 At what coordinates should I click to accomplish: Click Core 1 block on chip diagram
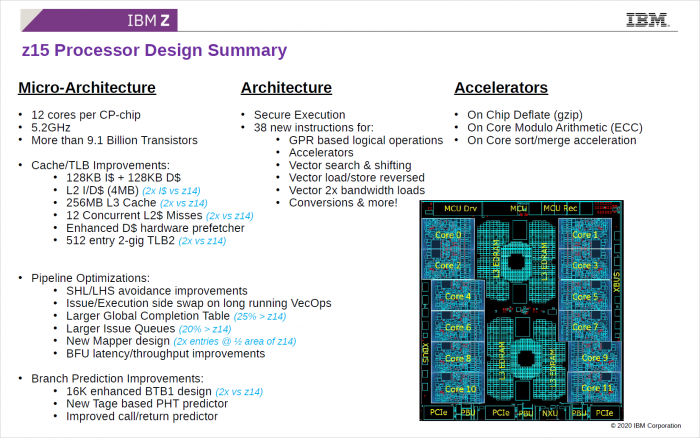point(585,234)
